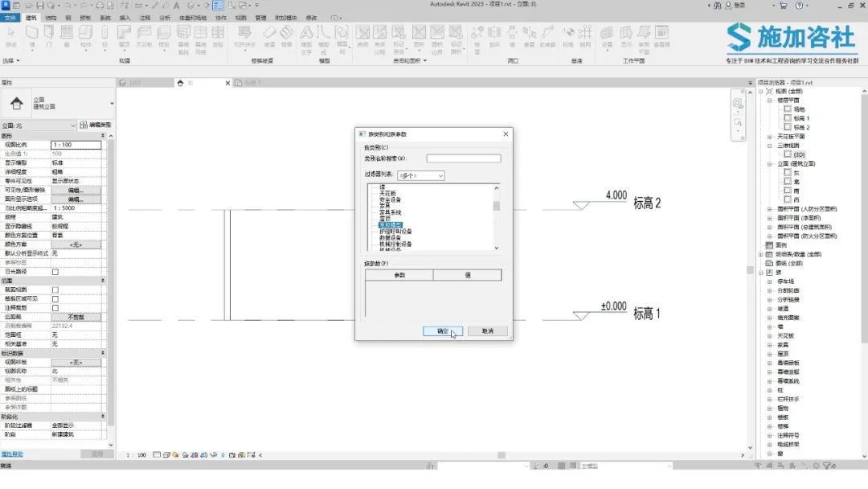Open the {3D} view in project browser
Screen dimensions: 868x489
pyautogui.click(x=799, y=154)
